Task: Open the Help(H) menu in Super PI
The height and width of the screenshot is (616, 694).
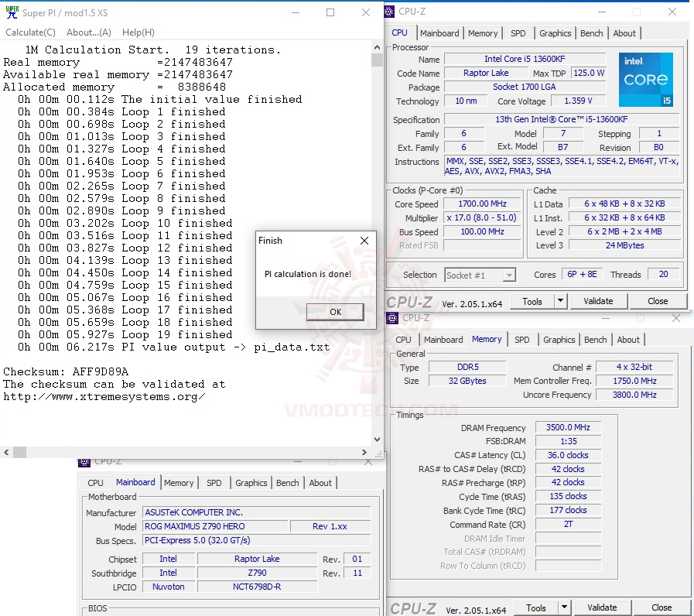Action: click(138, 32)
